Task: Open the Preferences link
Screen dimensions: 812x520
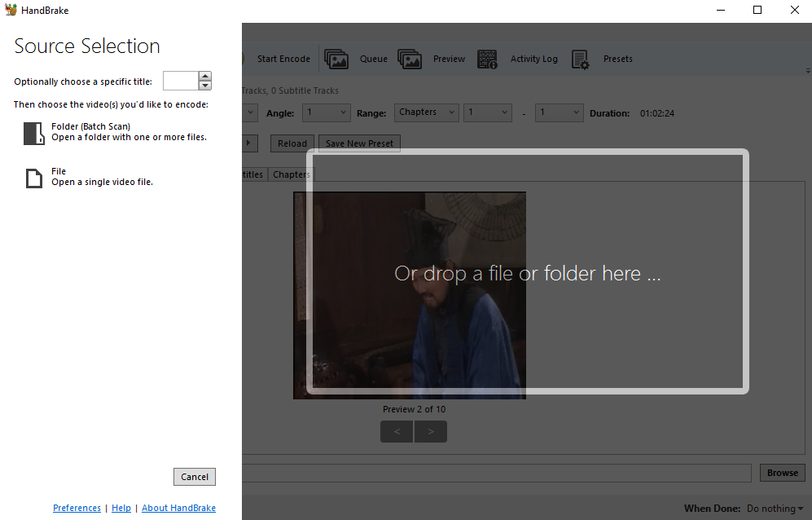Action: pyautogui.click(x=77, y=508)
